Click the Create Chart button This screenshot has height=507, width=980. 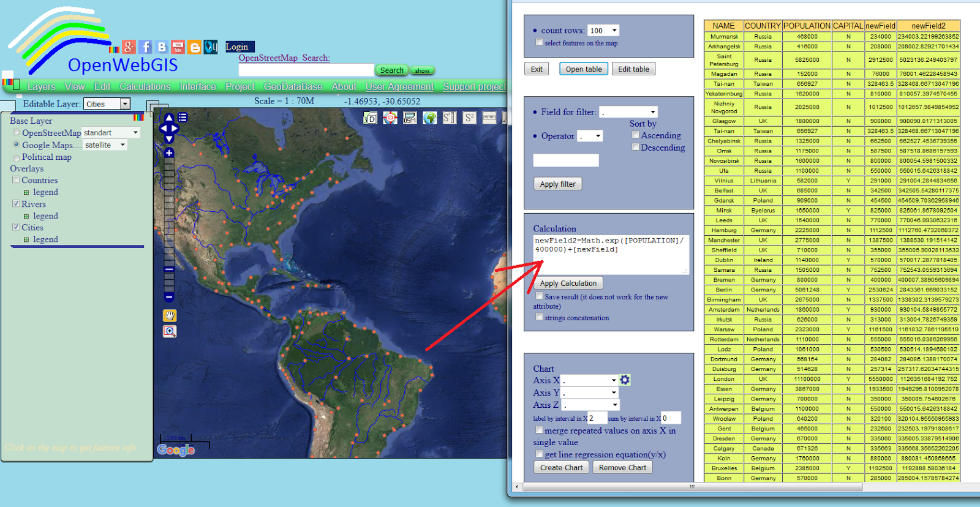pos(562,467)
